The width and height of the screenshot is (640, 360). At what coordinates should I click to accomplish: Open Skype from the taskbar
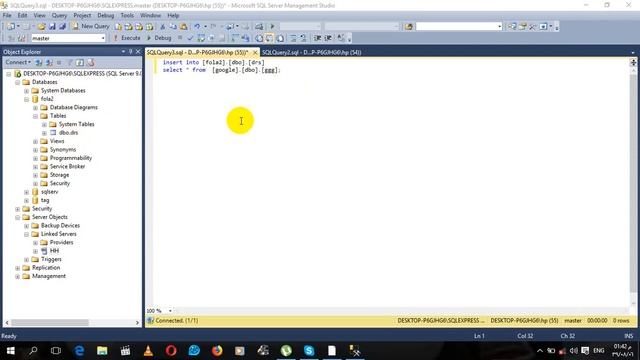309,351
